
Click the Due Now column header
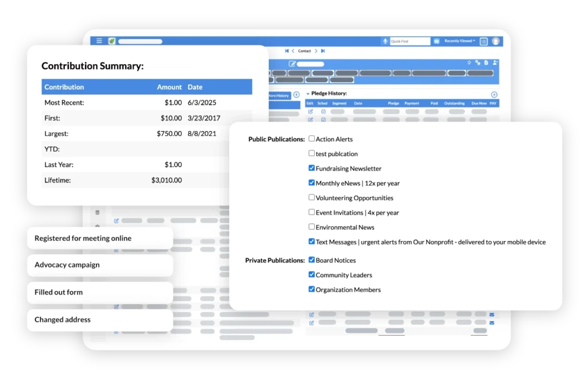click(479, 103)
